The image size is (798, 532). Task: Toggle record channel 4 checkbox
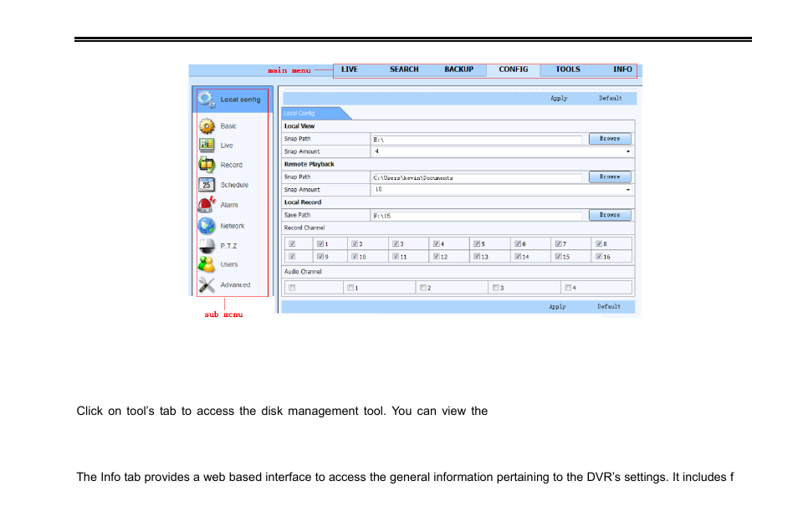point(436,244)
